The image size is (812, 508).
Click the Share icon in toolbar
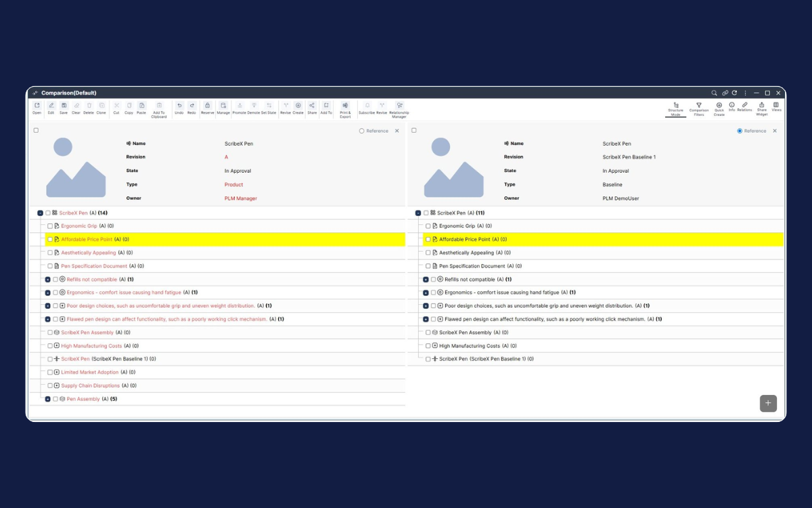(312, 106)
